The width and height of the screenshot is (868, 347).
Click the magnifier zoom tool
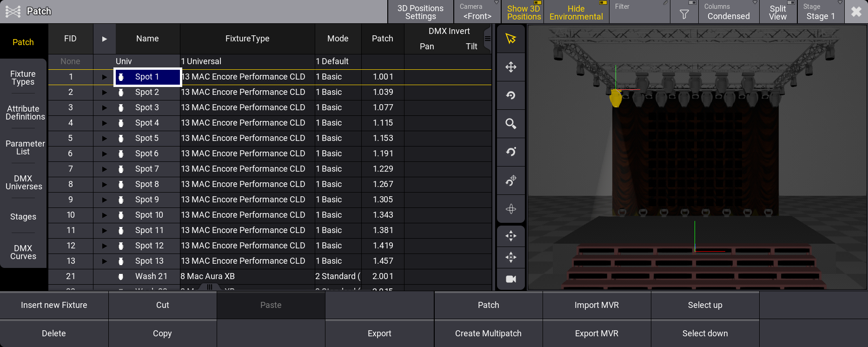click(510, 124)
